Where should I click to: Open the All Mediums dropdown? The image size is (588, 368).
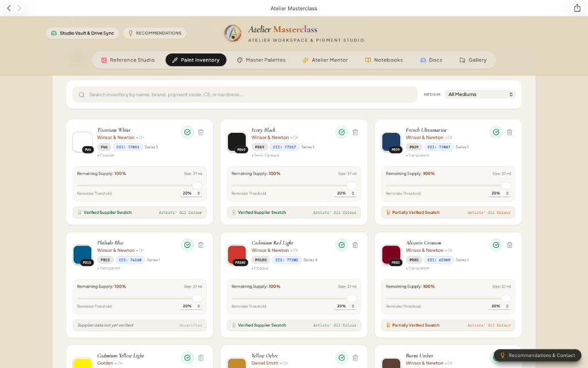point(479,94)
